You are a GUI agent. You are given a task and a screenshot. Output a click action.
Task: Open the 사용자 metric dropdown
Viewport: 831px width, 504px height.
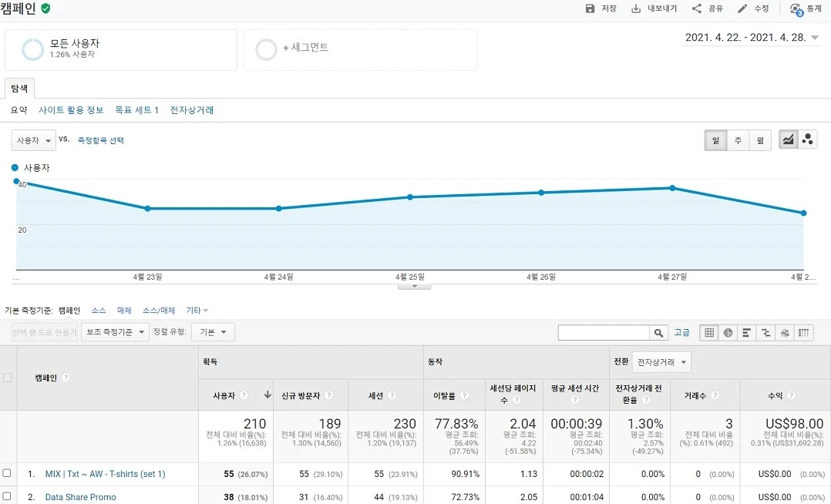click(x=33, y=140)
